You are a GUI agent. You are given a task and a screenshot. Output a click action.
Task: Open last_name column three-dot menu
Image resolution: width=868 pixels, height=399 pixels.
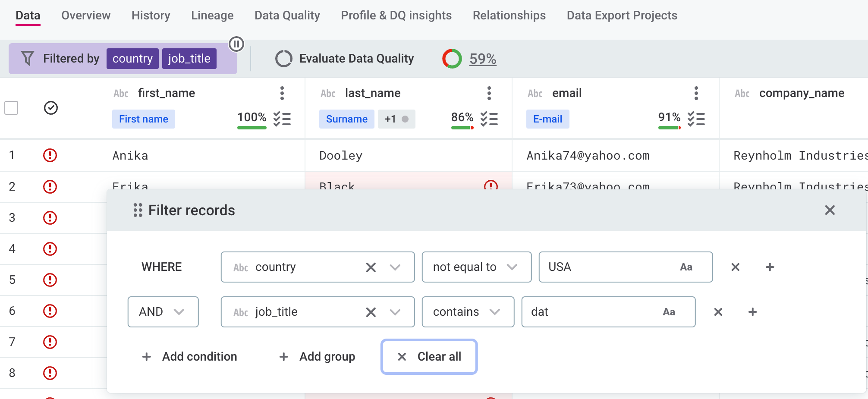tap(489, 93)
